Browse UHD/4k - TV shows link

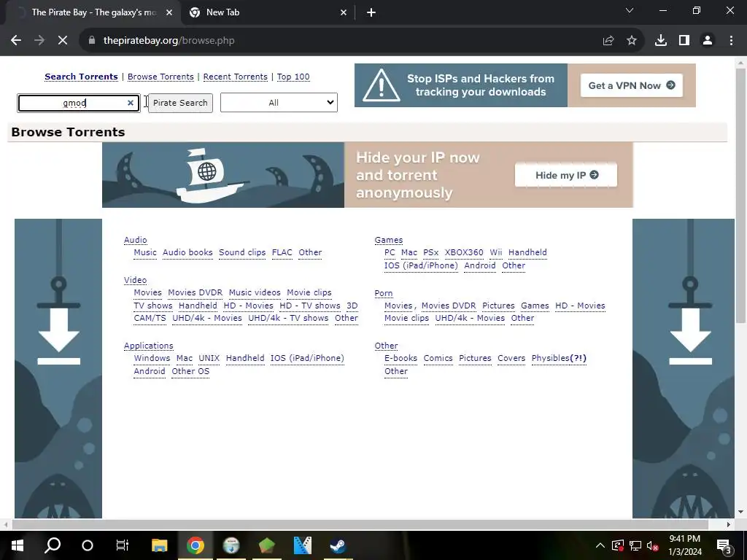288,318
